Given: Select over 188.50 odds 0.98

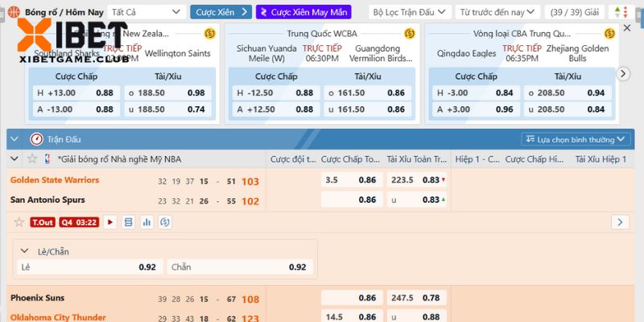Looking at the screenshot, I should 167,93.
